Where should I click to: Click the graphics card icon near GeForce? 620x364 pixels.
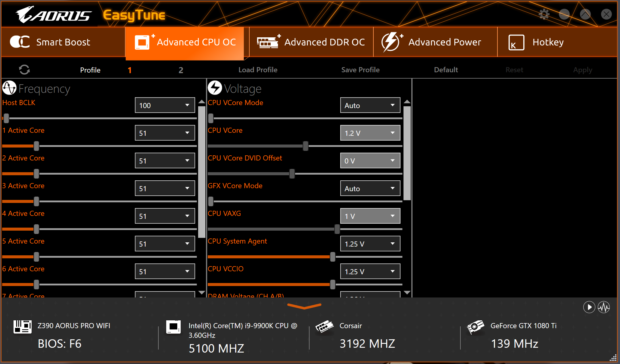475,327
